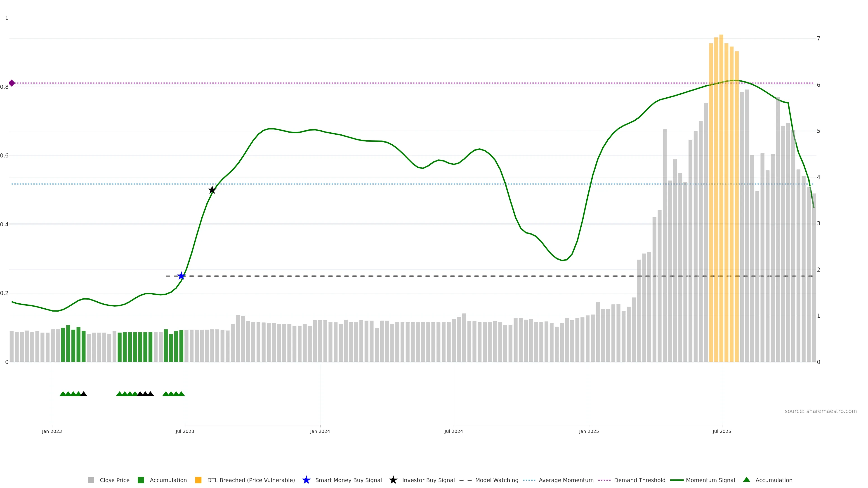
Task: Click the orange DTL Breached legend square
Action: [x=198, y=480]
